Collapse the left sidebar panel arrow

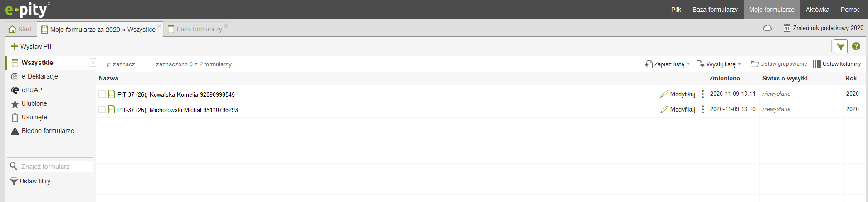pos(93,63)
